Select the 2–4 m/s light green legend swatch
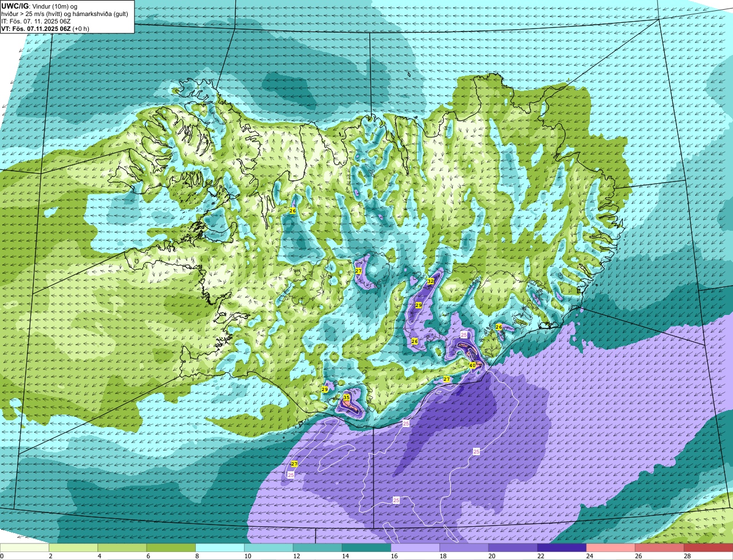 coord(73,547)
